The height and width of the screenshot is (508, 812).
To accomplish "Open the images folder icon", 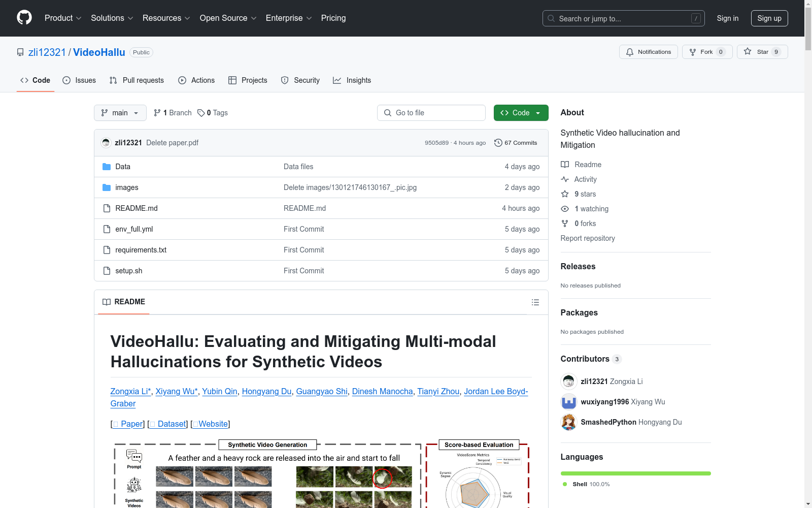I will 107,187.
